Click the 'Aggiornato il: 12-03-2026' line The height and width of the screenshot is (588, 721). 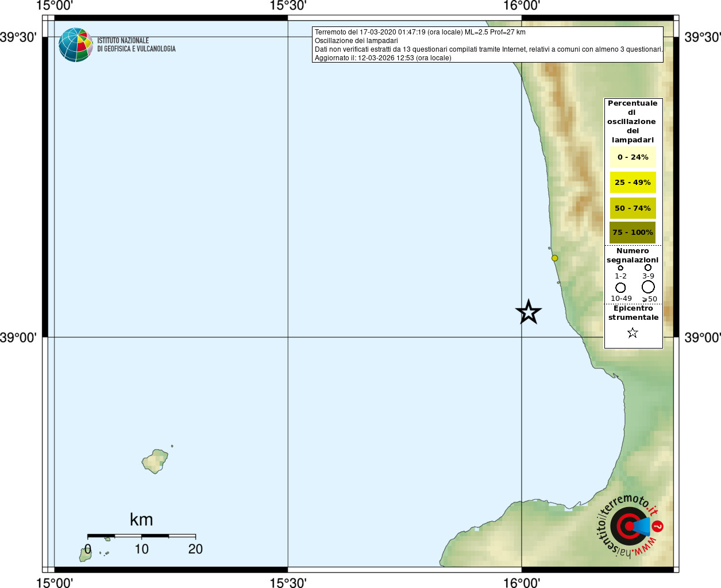[383, 58]
